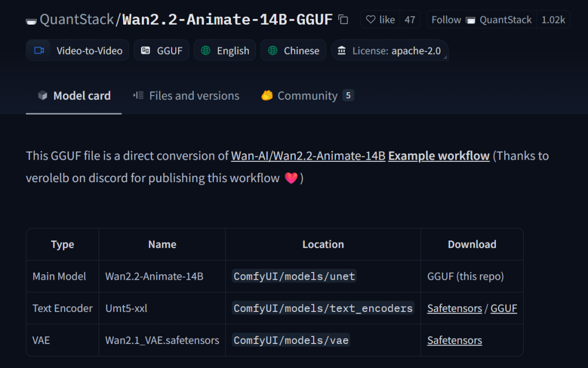
Task: Click the ComfyUI/models/text_encoders path
Action: click(x=323, y=308)
